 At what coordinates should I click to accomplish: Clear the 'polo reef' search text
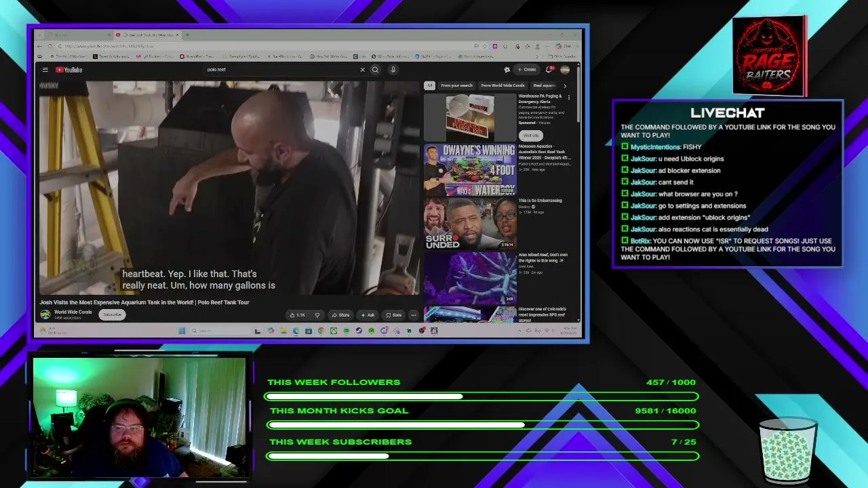[362, 70]
